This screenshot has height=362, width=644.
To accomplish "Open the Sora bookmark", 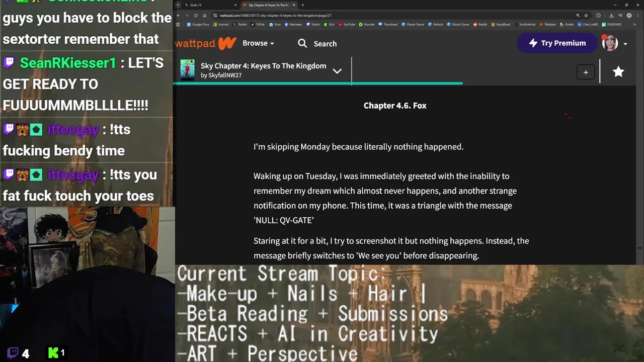I will coord(275,25).
